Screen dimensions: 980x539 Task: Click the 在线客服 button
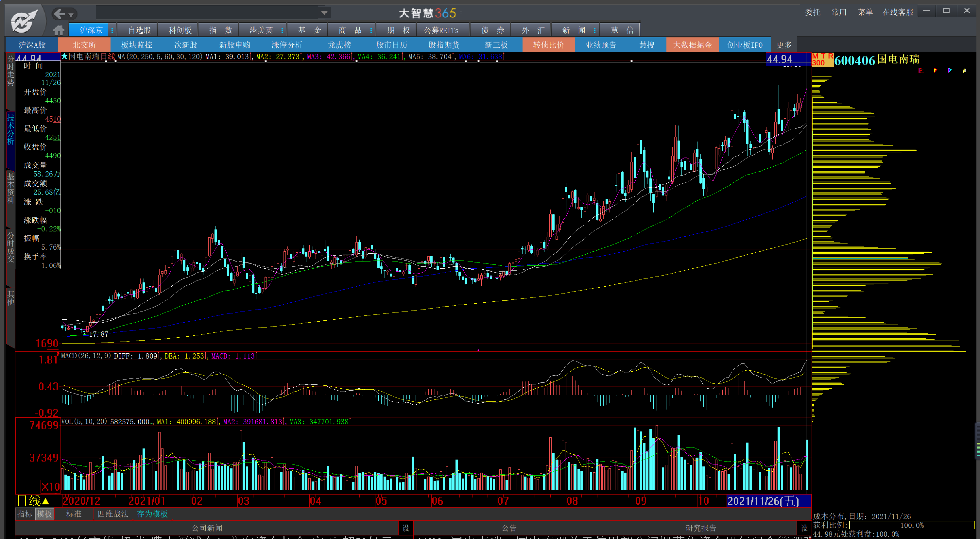[898, 12]
